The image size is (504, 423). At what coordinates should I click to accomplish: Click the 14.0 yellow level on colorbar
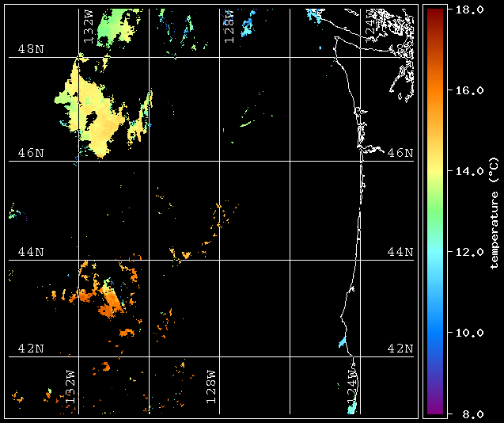tap(470, 171)
